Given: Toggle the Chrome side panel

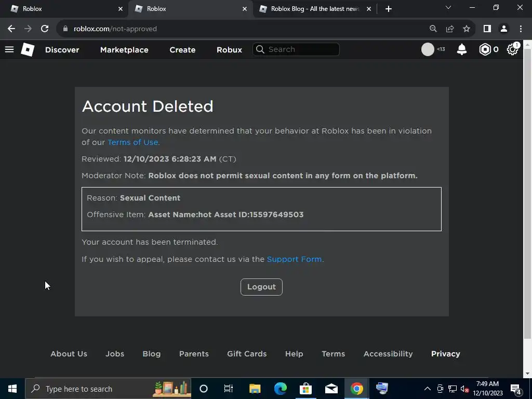Looking at the screenshot, I should 487,29.
